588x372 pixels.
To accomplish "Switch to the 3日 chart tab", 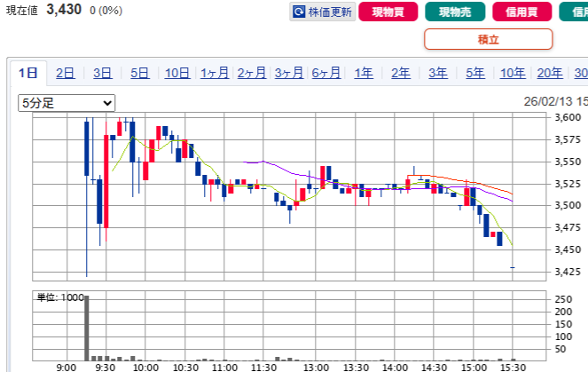I will point(102,74).
